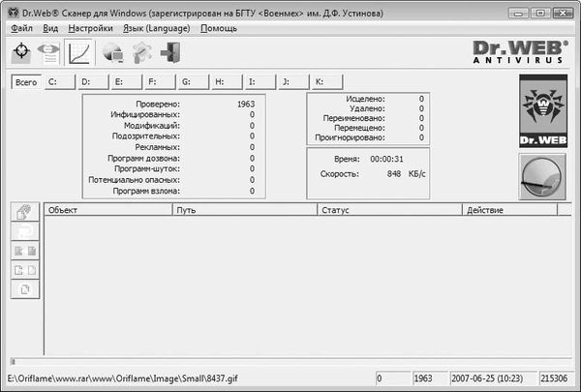
Task: Select the E: drive tab
Action: pyautogui.click(x=125, y=82)
